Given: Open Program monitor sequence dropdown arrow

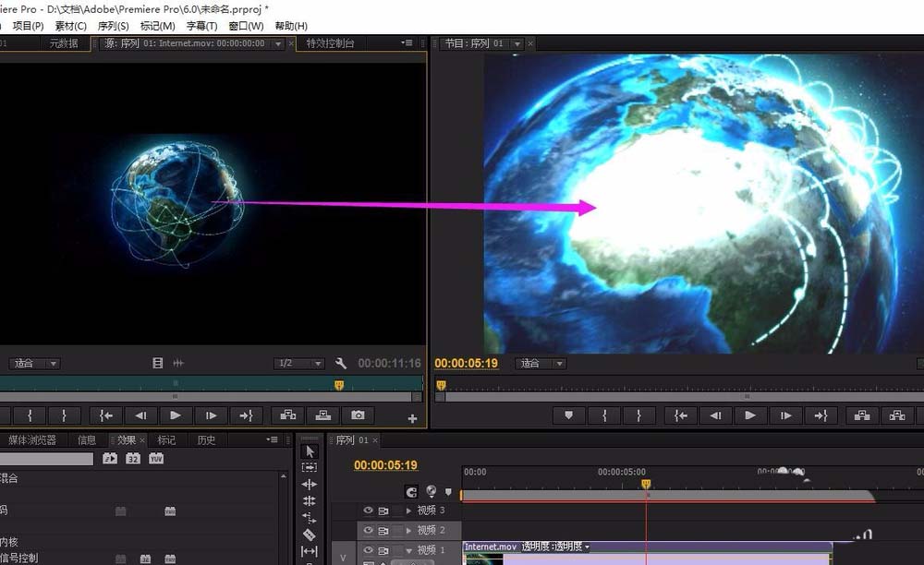Looking at the screenshot, I should (517, 44).
